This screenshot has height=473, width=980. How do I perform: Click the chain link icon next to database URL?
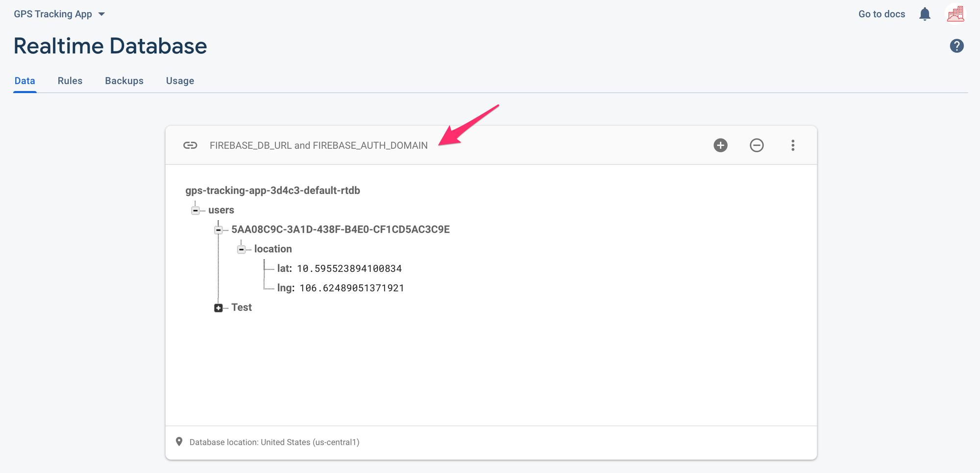pos(190,145)
